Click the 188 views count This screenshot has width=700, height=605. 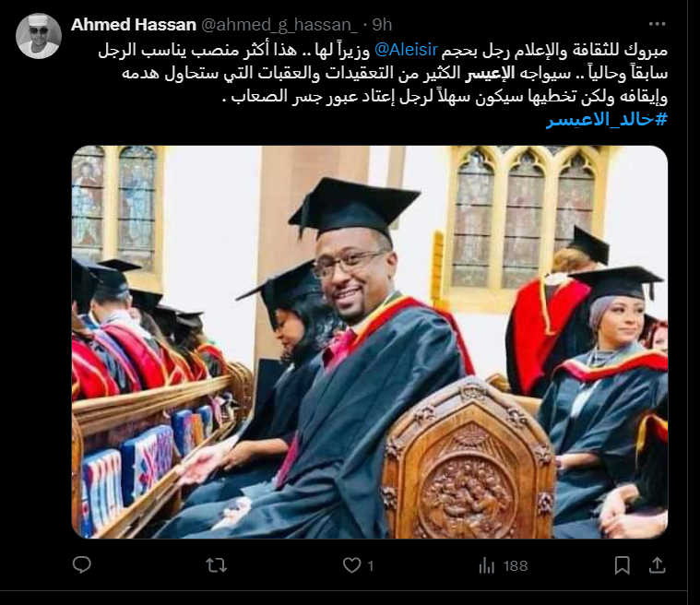click(x=516, y=566)
